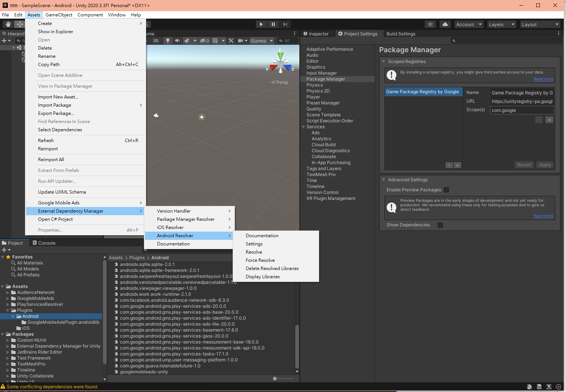This screenshot has width=566, height=392.
Task: Open Project Settings panel three-dot menu
Action: coord(559,34)
